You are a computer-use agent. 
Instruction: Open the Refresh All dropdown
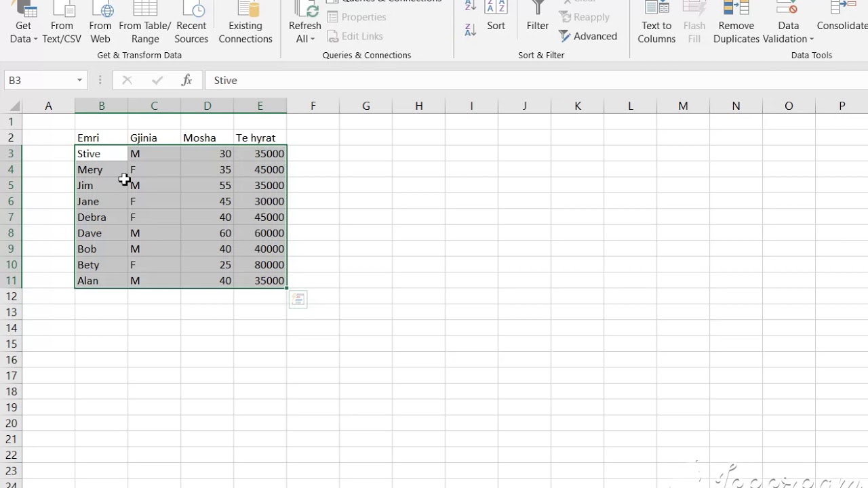(x=305, y=39)
